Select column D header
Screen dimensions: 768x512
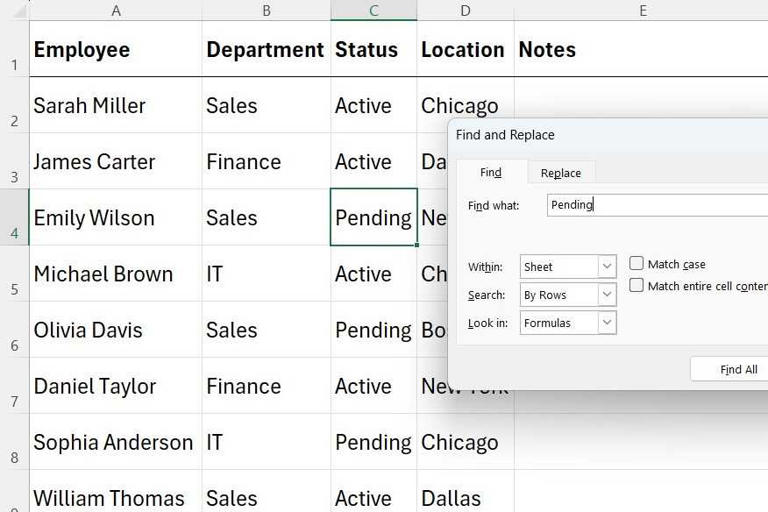click(465, 10)
